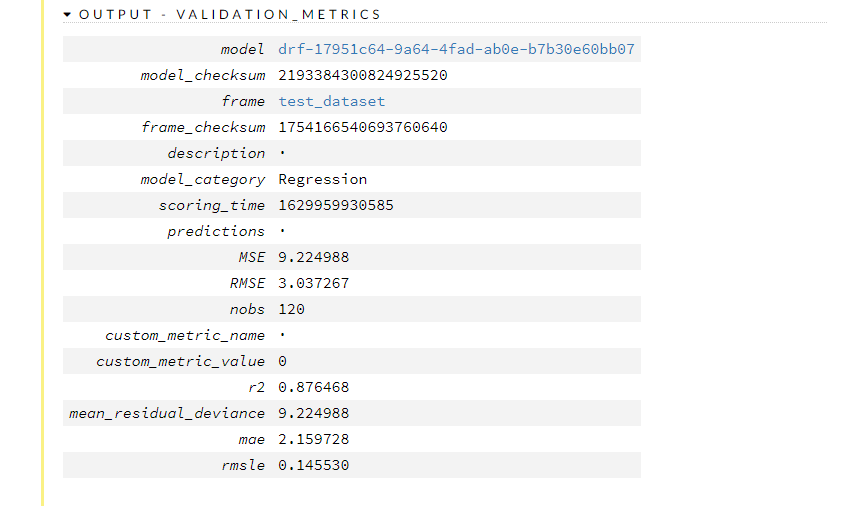This screenshot has height=506, width=856.
Task: Select the scoring_time value 1629959930585
Action: (335, 205)
